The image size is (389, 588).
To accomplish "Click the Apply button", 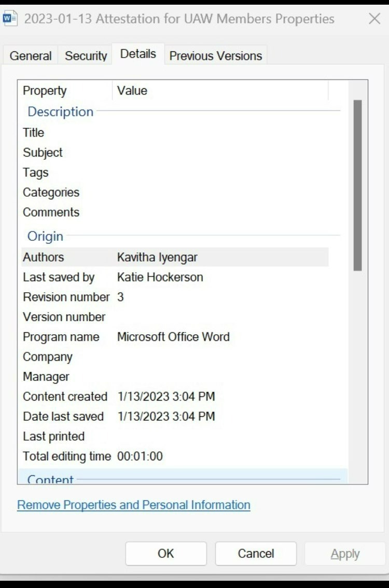I will pyautogui.click(x=345, y=554).
